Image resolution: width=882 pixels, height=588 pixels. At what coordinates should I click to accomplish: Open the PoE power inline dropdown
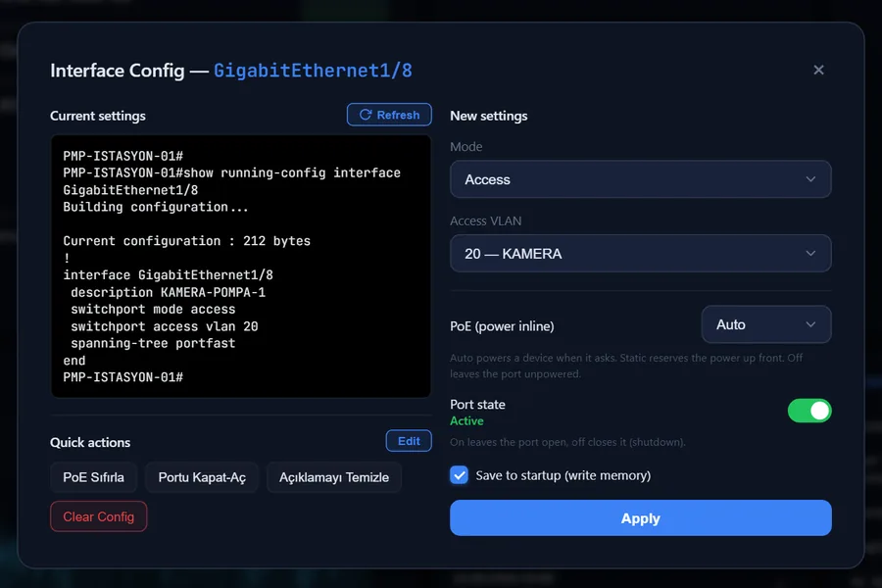pyautogui.click(x=766, y=324)
